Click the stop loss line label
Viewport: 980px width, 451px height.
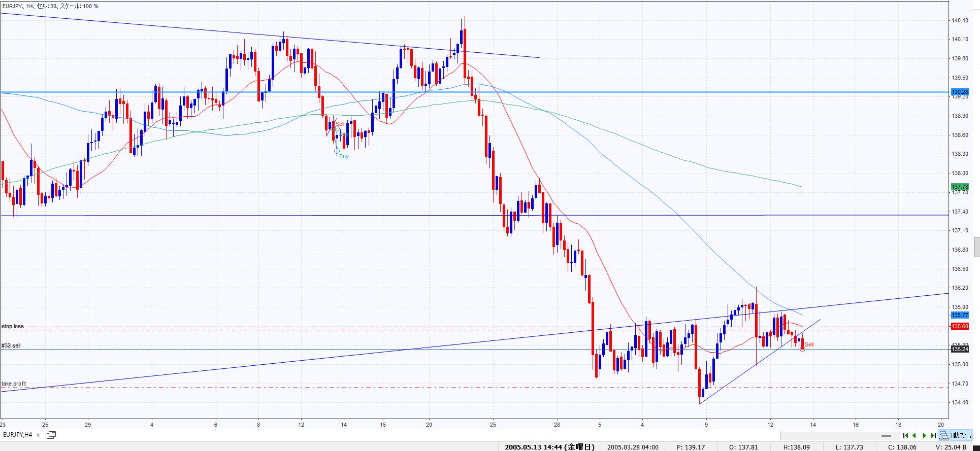(13, 326)
